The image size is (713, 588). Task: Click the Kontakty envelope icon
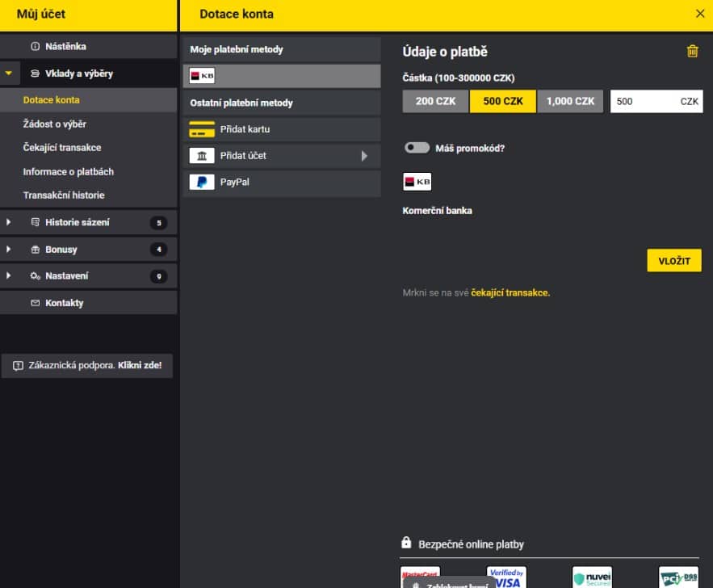tap(35, 303)
